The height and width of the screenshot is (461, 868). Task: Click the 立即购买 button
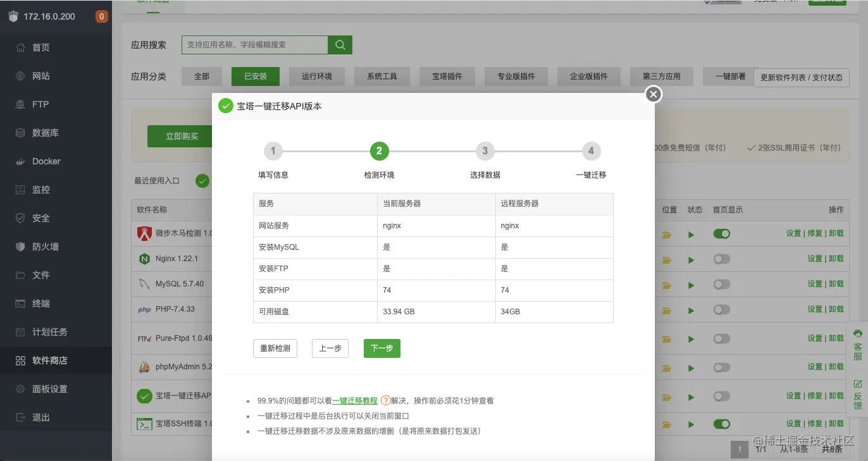point(180,136)
